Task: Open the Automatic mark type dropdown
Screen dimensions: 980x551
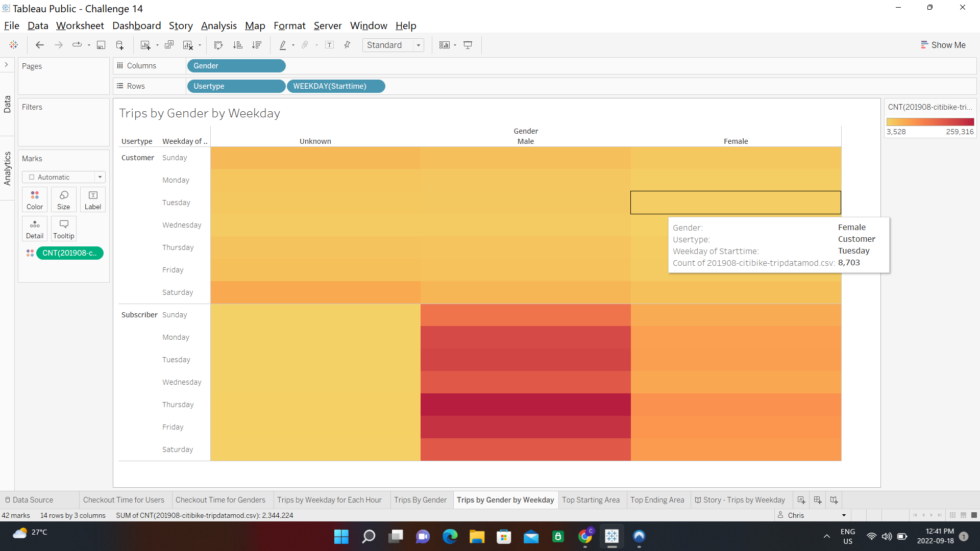Action: [100, 177]
